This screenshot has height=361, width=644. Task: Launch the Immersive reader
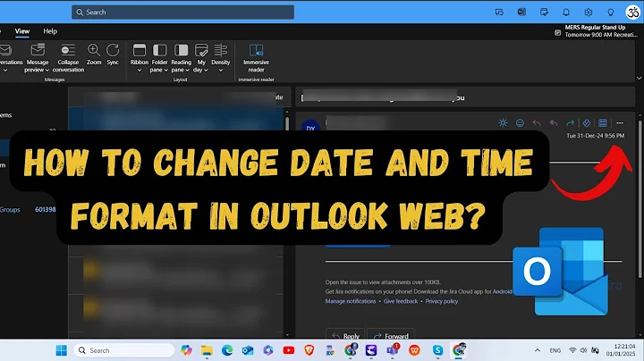256,58
